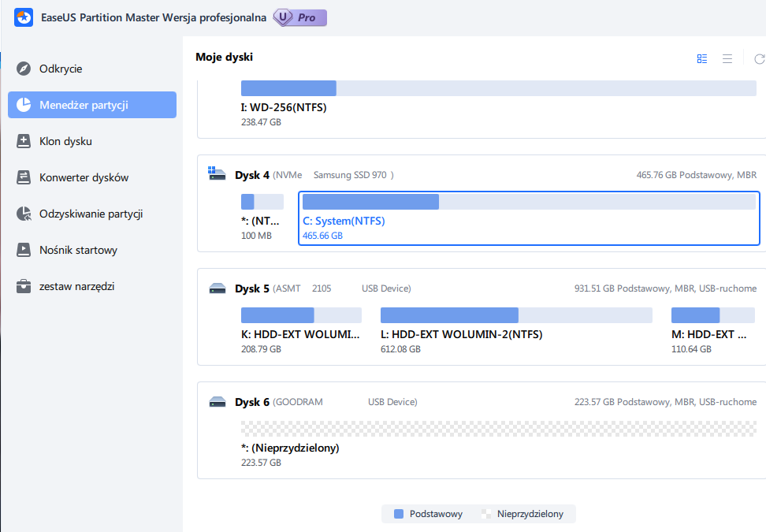Click the 612.08 GB size text

(400, 349)
